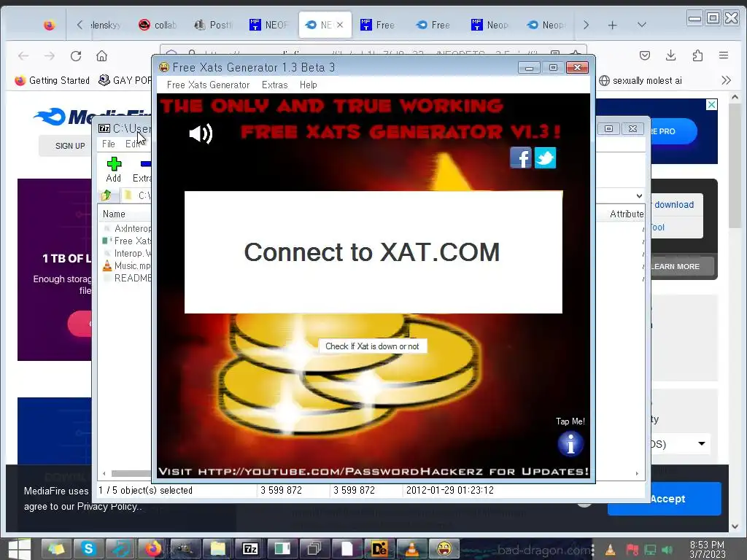This screenshot has width=747, height=560.
Task: Open the dropdown ending with DS)
Action: [x=681, y=444]
